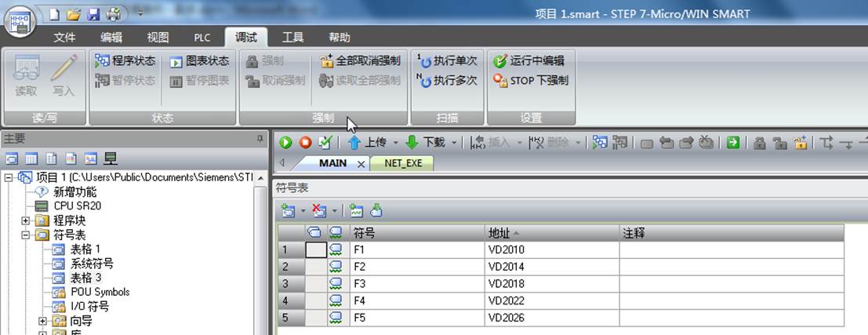Screen dimensions: 868x335
Task: Collapse the 符号表 tree node
Action: [x=25, y=235]
